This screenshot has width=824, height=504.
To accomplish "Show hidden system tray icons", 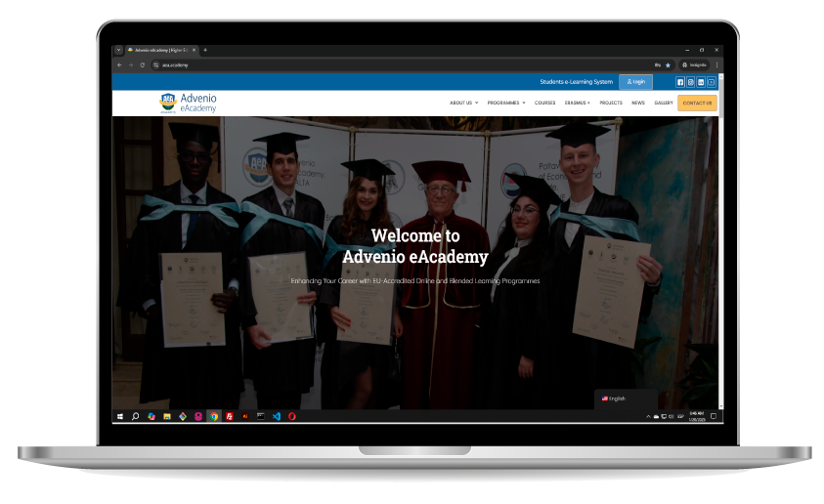I will pyautogui.click(x=648, y=416).
